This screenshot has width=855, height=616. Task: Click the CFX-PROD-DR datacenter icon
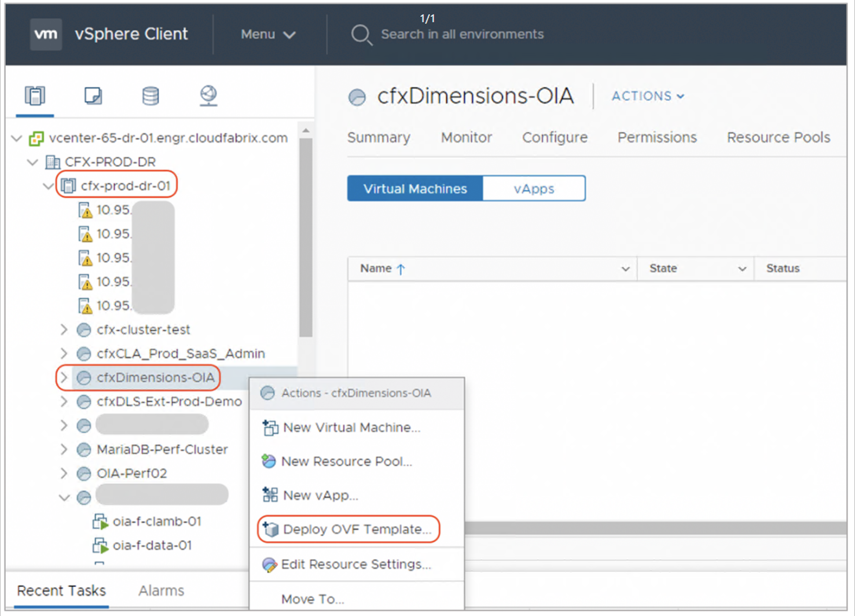pyautogui.click(x=52, y=162)
